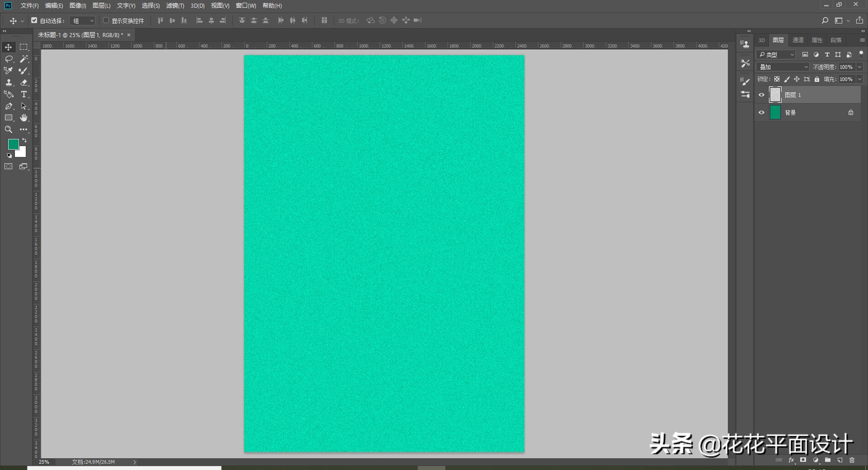The width and height of the screenshot is (868, 470).
Task: Select the Magic Wand tool
Action: [24, 59]
